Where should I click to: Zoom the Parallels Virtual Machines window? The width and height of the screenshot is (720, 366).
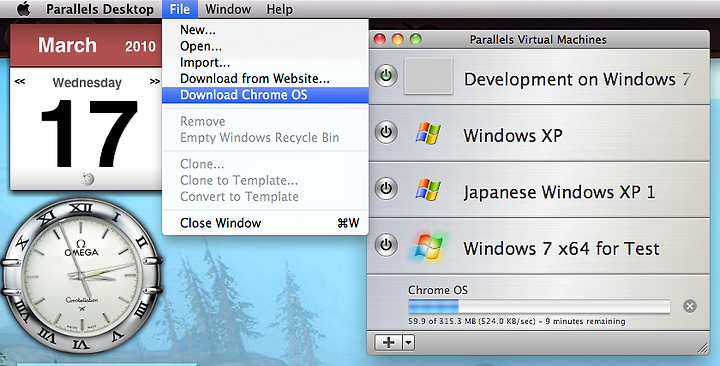pyautogui.click(x=416, y=39)
